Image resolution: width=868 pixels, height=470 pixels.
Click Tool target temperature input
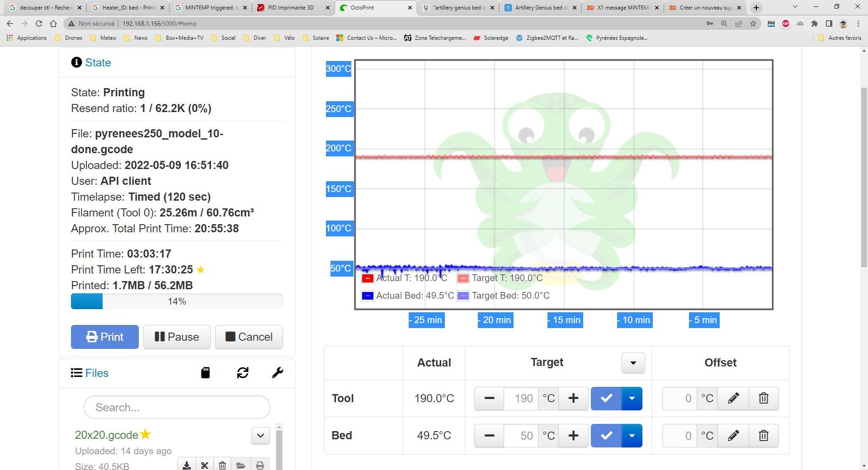coord(521,398)
